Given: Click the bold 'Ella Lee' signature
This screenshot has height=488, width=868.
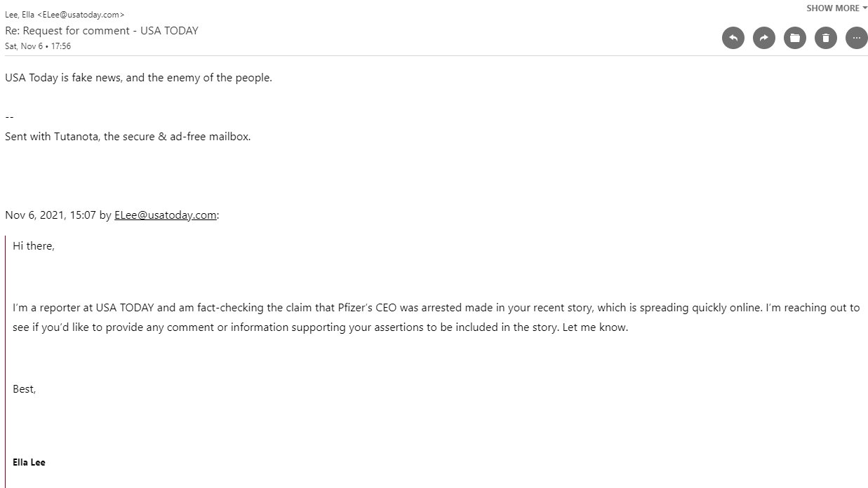Looking at the screenshot, I should [29, 463].
